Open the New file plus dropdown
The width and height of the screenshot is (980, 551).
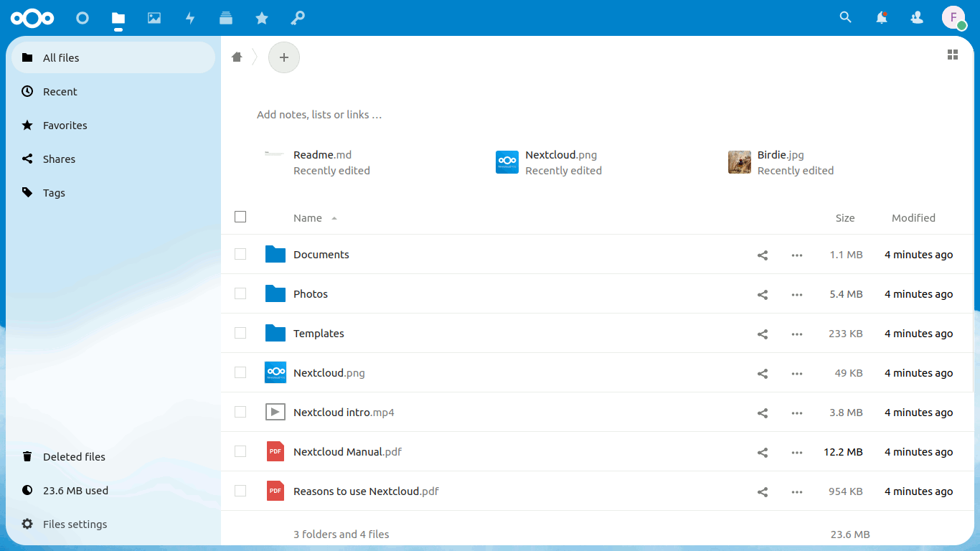(x=284, y=57)
